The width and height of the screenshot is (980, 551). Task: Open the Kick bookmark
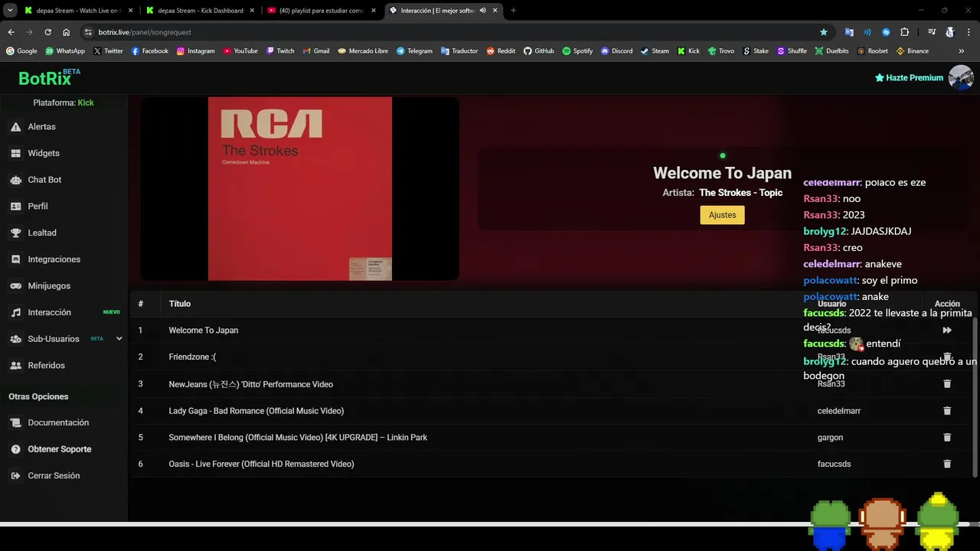click(x=689, y=51)
